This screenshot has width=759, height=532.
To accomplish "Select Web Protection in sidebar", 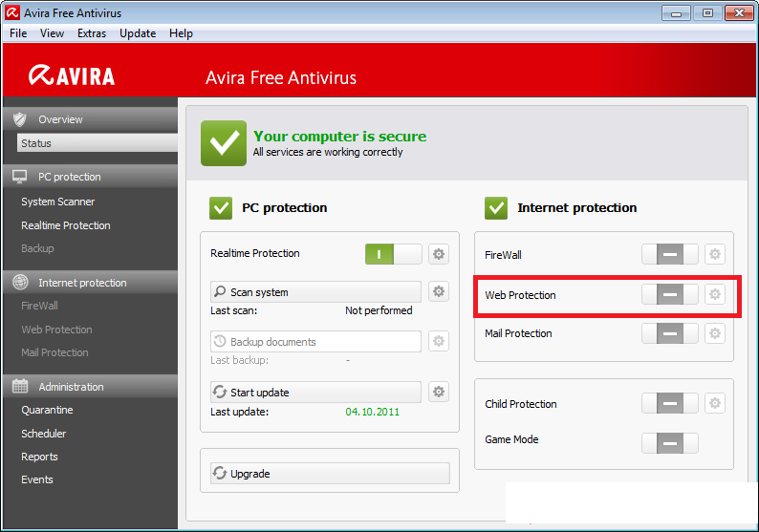I will tap(56, 330).
